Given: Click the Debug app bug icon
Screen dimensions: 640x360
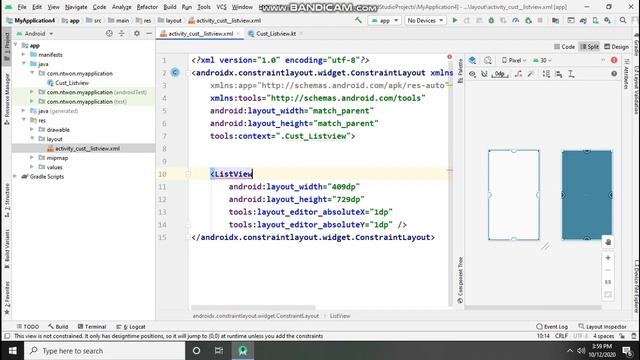Looking at the screenshot, I should pyautogui.click(x=491, y=20).
